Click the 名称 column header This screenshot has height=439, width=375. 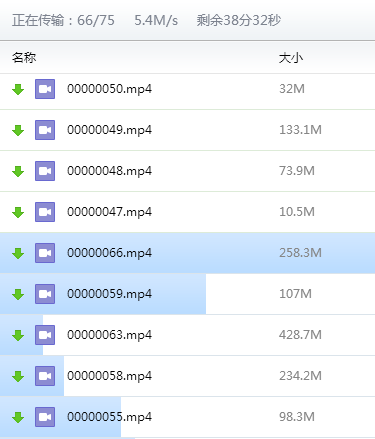click(x=24, y=58)
